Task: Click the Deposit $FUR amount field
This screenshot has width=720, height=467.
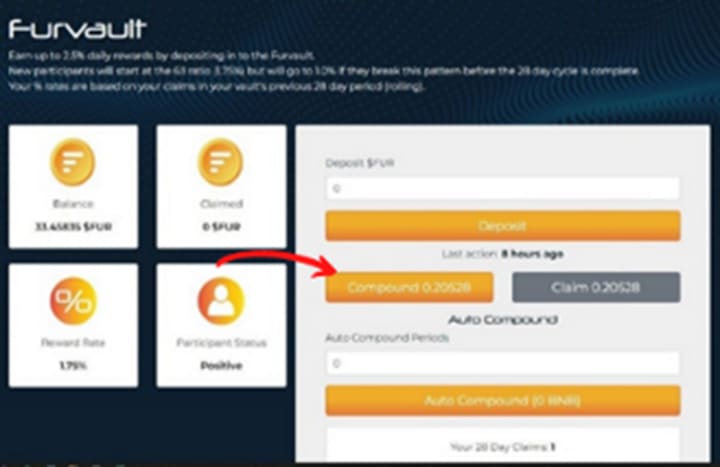Action: [x=502, y=188]
